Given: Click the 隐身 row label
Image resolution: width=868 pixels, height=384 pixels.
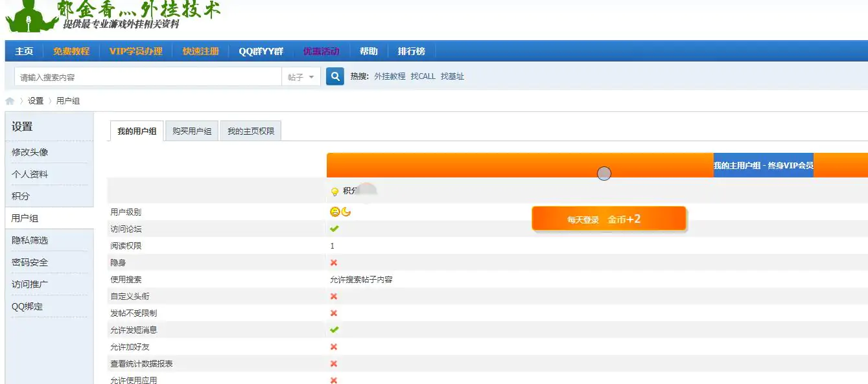Looking at the screenshot, I should pos(118,262).
